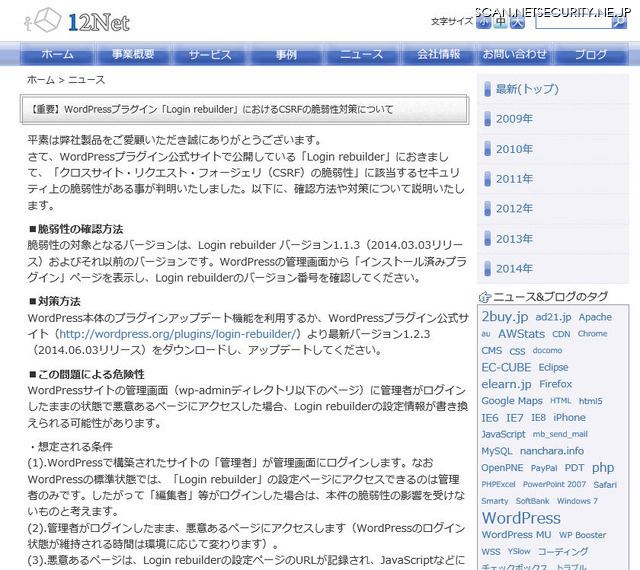Select the Apache tag
Viewport: 640px width, 570px height.
[595, 317]
